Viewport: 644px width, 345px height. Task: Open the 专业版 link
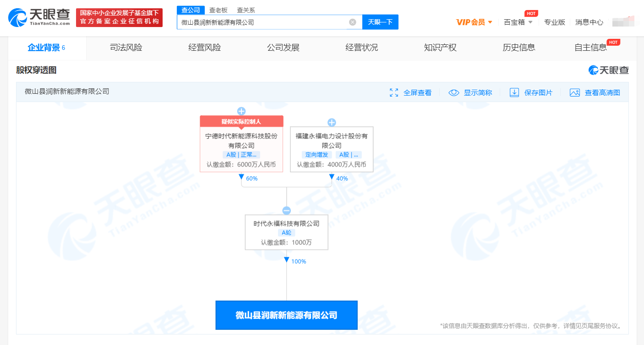pos(555,22)
